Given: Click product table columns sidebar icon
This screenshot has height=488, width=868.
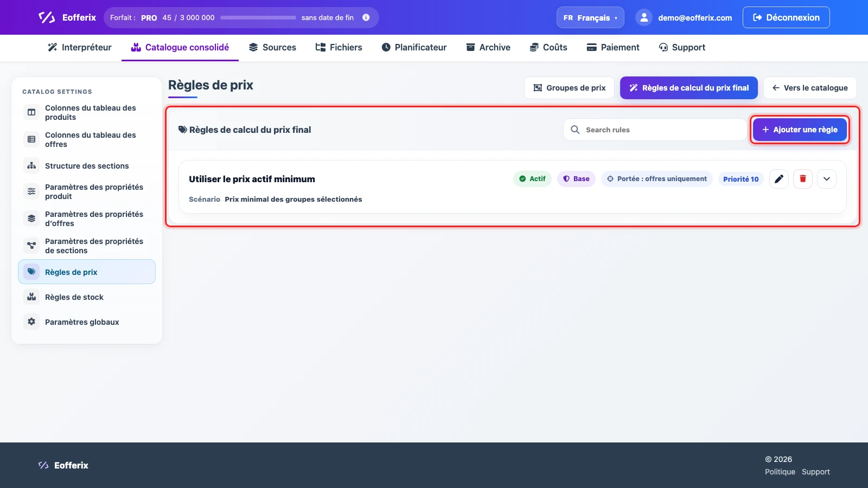Looking at the screenshot, I should click(31, 112).
